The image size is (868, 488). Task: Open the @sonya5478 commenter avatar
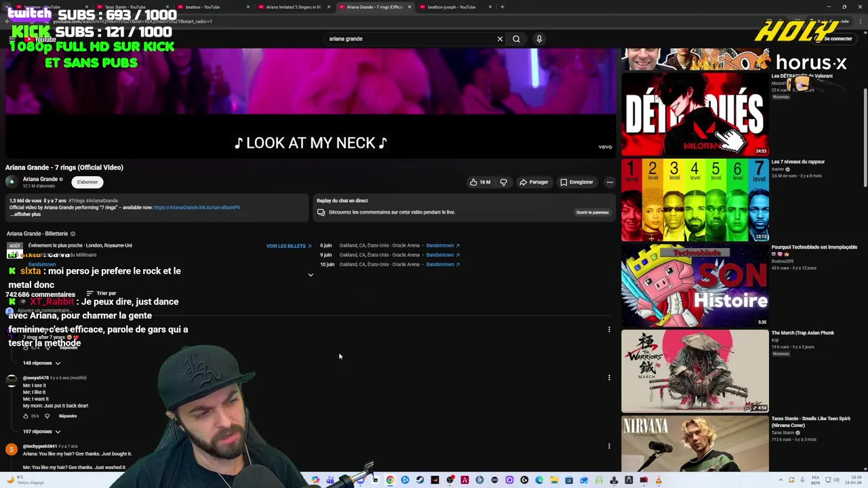(x=12, y=380)
